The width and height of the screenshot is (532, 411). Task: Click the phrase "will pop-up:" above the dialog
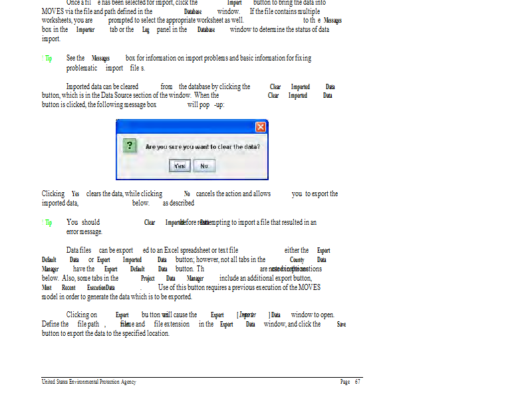tap(205, 105)
